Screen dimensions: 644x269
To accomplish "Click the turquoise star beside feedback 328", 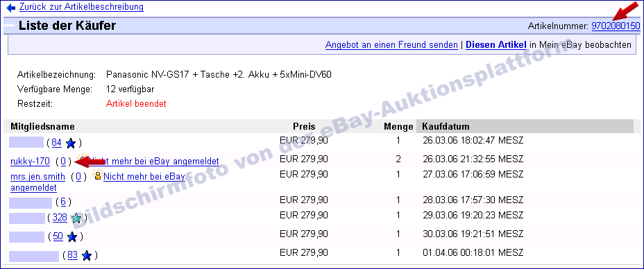I will (76, 218).
